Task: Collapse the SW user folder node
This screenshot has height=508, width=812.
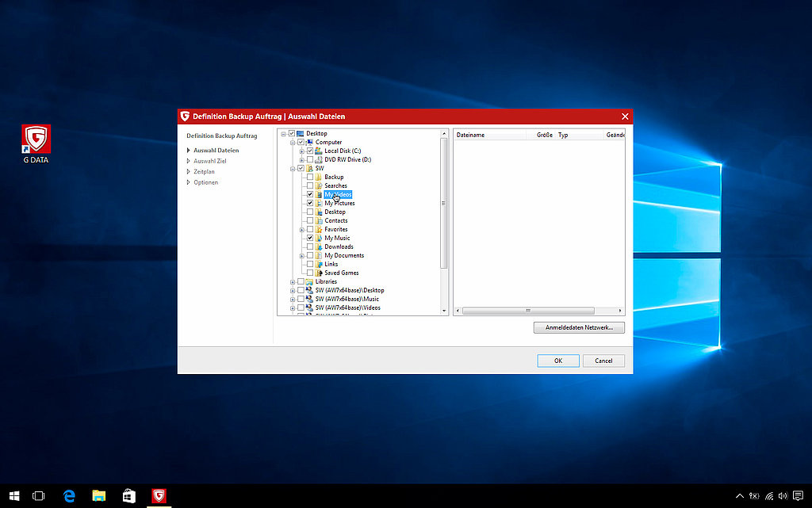Action: click(x=293, y=168)
